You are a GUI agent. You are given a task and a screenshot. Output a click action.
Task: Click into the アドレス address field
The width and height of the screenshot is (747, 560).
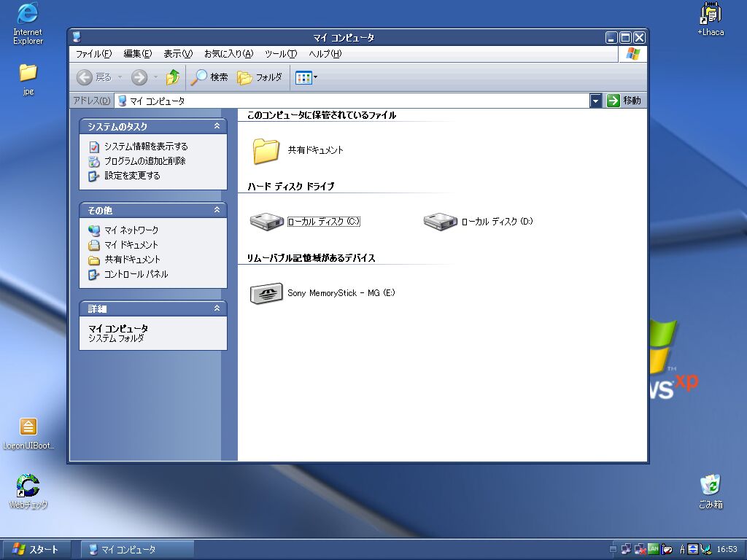352,101
